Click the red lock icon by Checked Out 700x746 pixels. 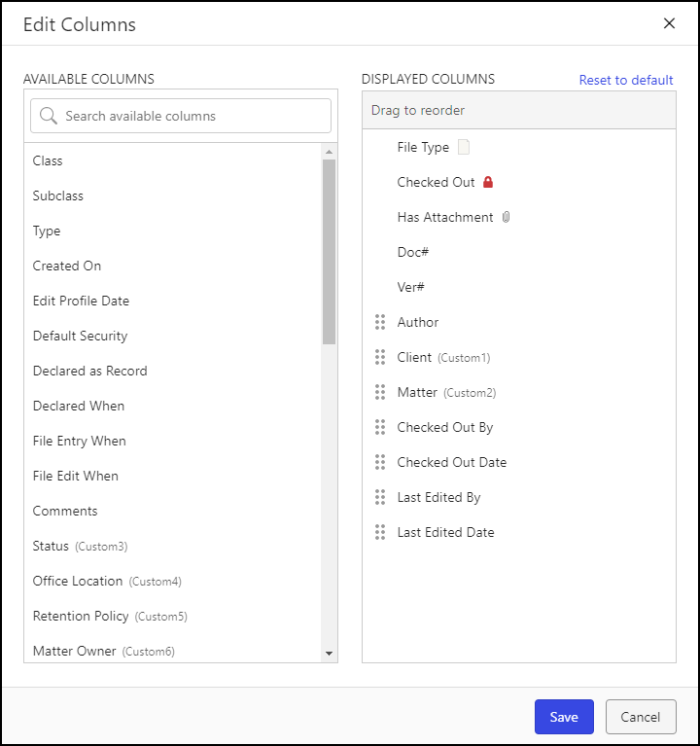pos(488,182)
